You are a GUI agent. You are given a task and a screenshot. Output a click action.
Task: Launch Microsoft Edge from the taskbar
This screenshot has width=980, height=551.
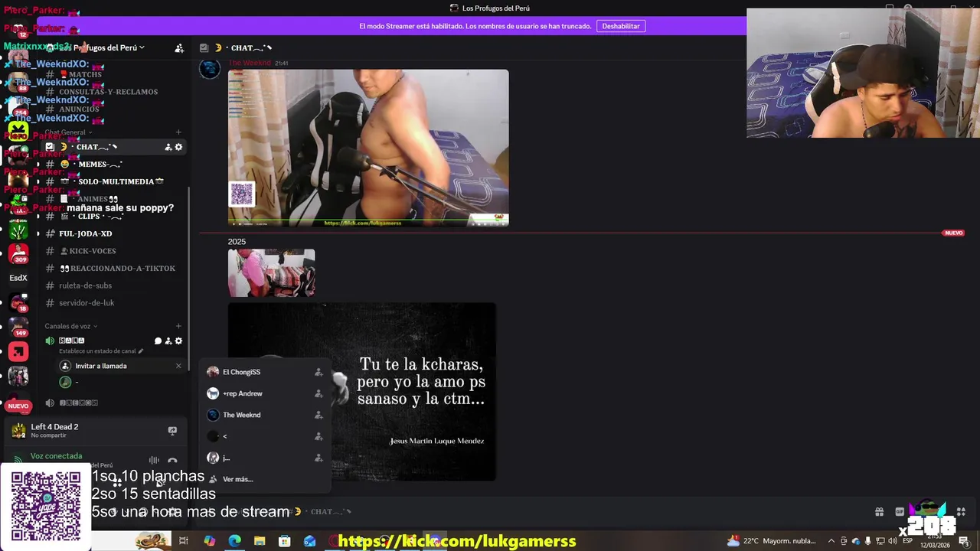tap(234, 541)
